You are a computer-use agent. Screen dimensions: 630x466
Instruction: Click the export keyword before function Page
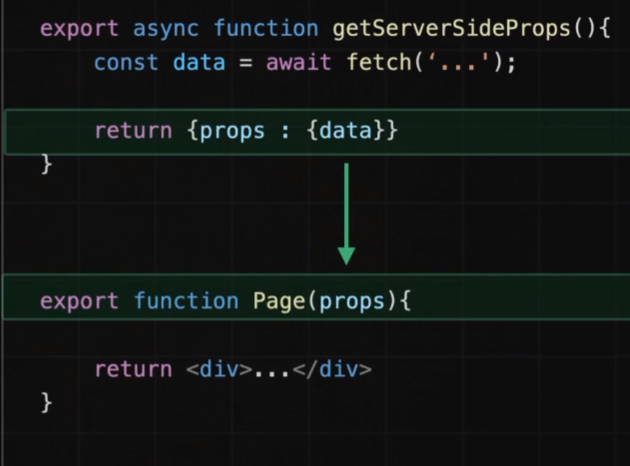pos(79,302)
